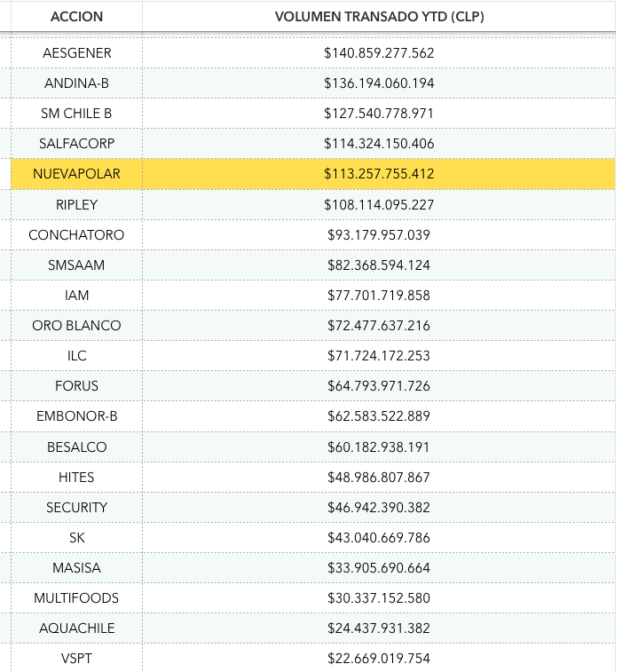Click the SM CHILE B cell

pyautogui.click(x=76, y=114)
